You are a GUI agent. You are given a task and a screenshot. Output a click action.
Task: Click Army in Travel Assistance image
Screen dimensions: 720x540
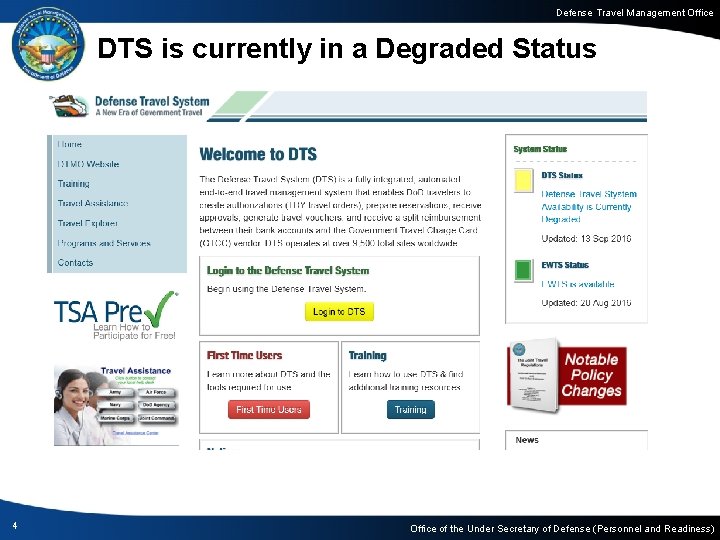coord(115,393)
